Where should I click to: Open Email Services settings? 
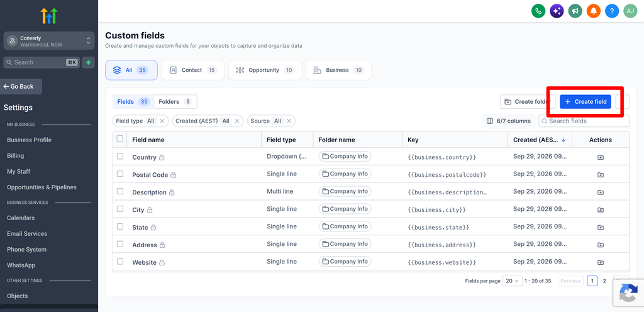click(27, 233)
